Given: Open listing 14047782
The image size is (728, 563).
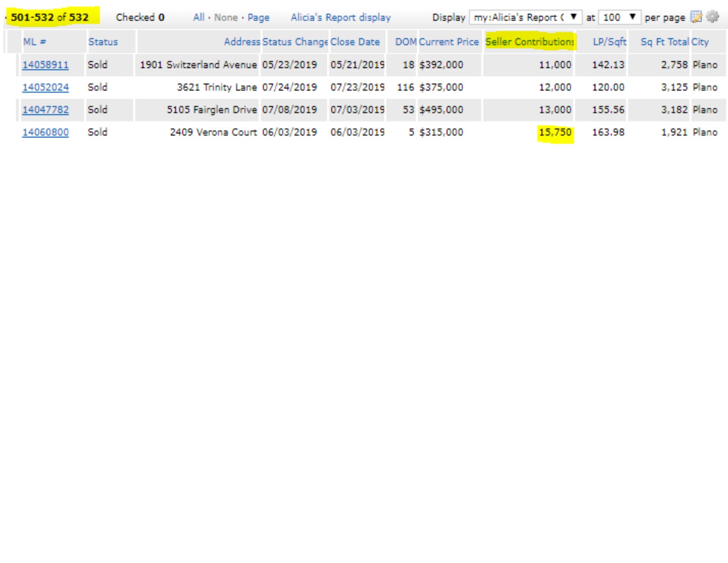Looking at the screenshot, I should 45,110.
